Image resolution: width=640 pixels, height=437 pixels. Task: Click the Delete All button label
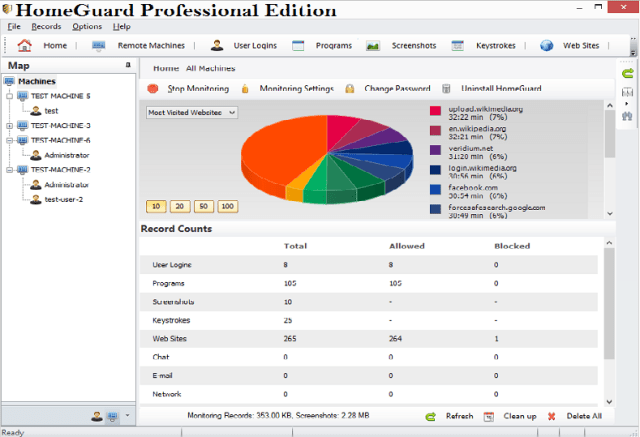pyautogui.click(x=584, y=416)
